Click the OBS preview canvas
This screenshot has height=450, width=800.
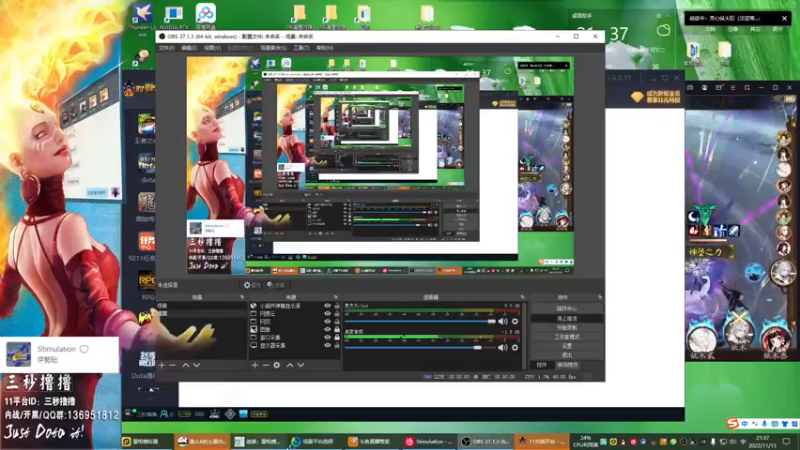point(380,165)
